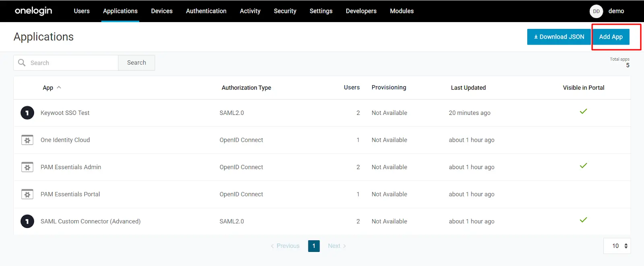Click the Keywoot SSO Test app icon

tap(27, 113)
